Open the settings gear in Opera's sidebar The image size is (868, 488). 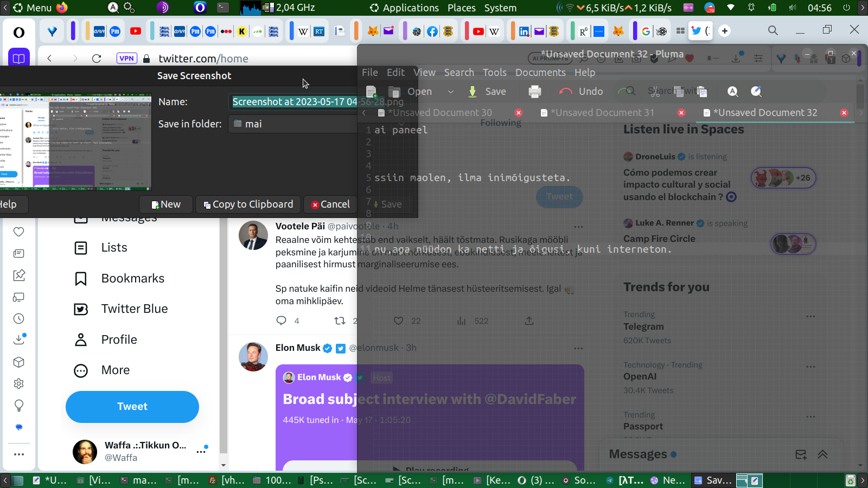click(x=19, y=384)
